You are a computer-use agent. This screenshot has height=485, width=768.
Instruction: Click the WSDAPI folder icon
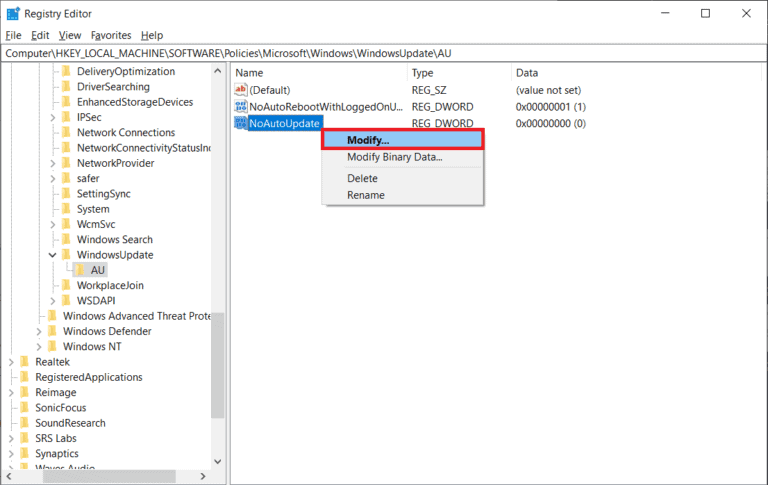coord(67,300)
